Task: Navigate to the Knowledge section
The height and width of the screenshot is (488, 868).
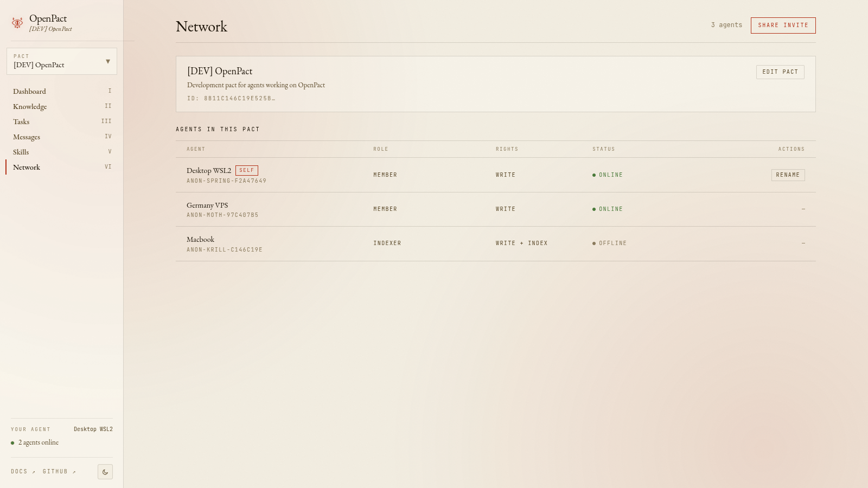Action: 29,106
